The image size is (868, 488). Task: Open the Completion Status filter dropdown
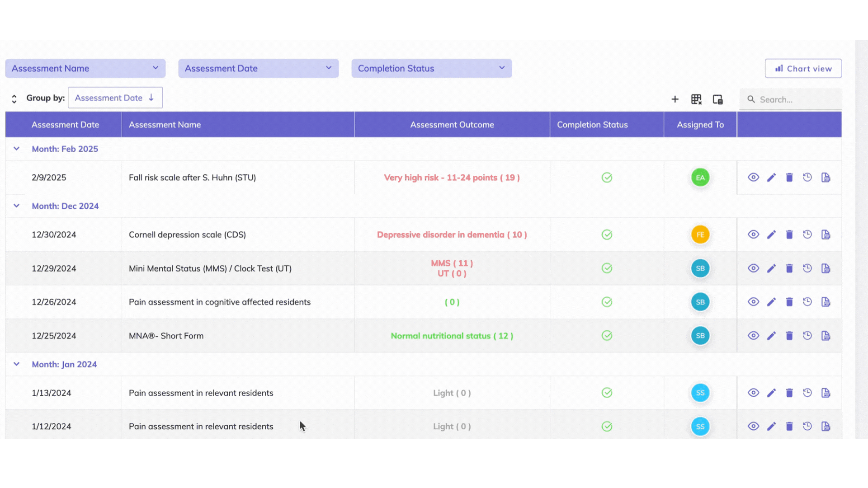pyautogui.click(x=431, y=68)
